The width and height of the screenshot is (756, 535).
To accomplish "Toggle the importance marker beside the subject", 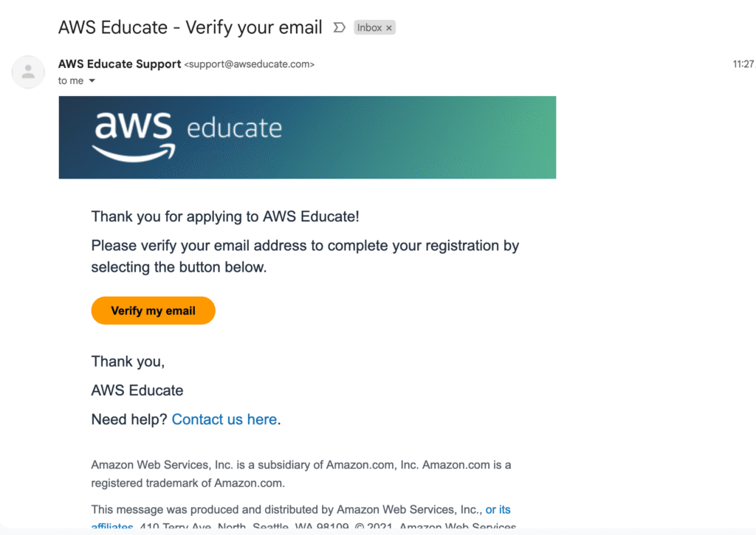I will click(x=339, y=27).
